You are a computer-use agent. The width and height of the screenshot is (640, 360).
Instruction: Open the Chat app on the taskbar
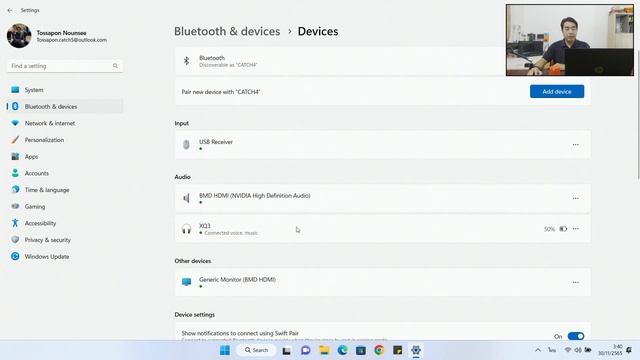click(305, 350)
